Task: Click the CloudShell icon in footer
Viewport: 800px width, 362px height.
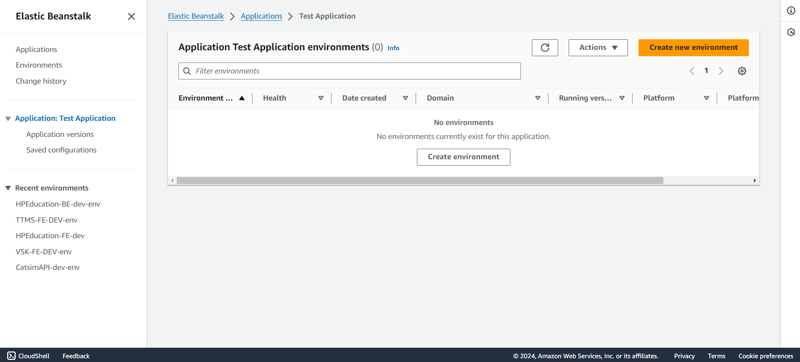Action: [x=11, y=356]
